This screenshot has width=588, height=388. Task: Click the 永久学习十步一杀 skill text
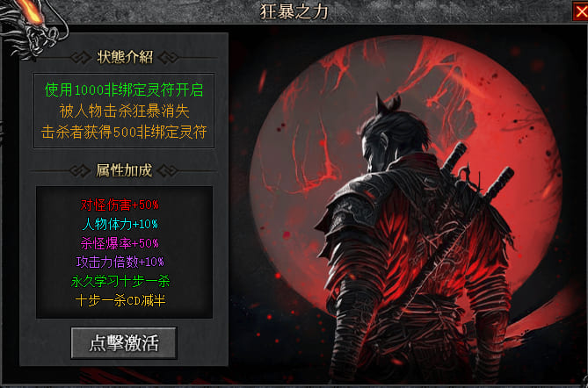[120, 281]
